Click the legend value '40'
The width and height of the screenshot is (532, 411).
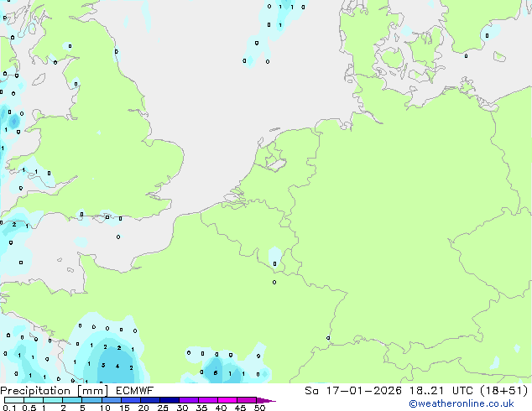click(x=221, y=408)
